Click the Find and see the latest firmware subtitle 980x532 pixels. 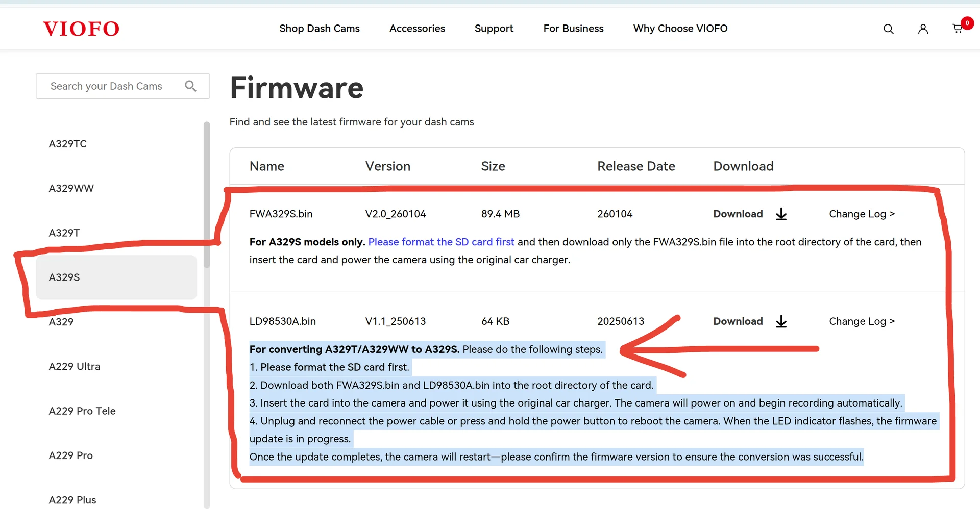[x=352, y=122]
